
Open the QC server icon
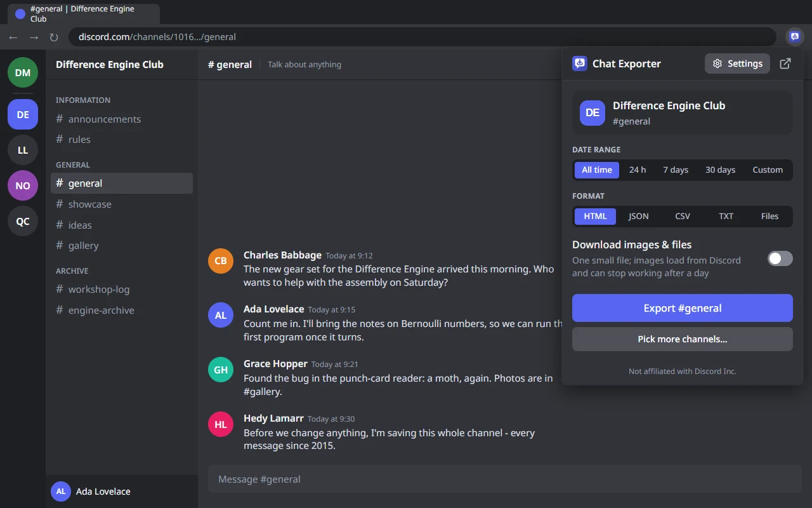click(23, 221)
